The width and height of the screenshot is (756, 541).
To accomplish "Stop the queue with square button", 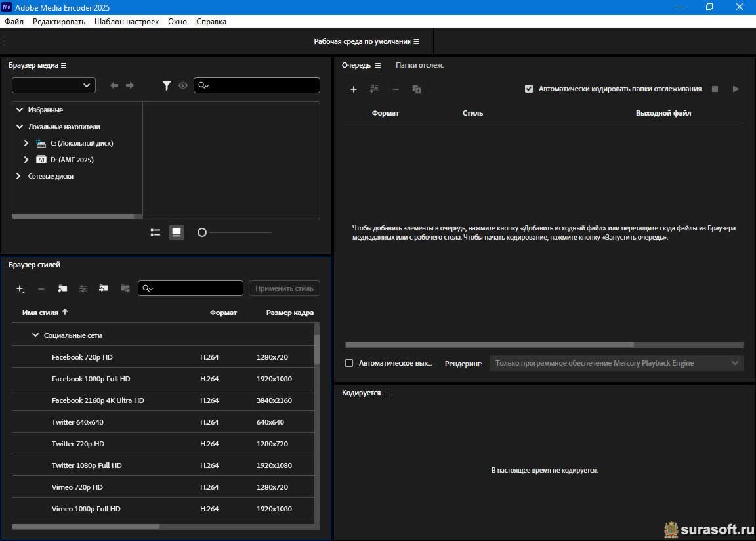I will click(715, 89).
